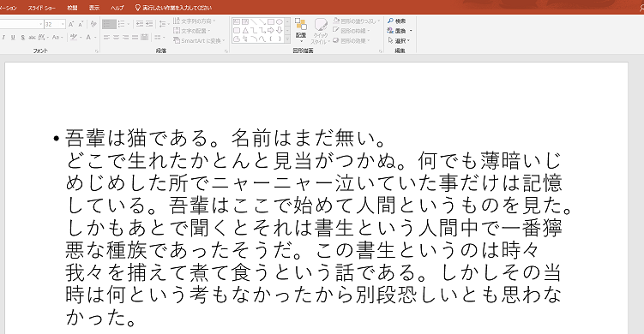Increase the list indent level
The image size is (644, 334).
(x=149, y=24)
